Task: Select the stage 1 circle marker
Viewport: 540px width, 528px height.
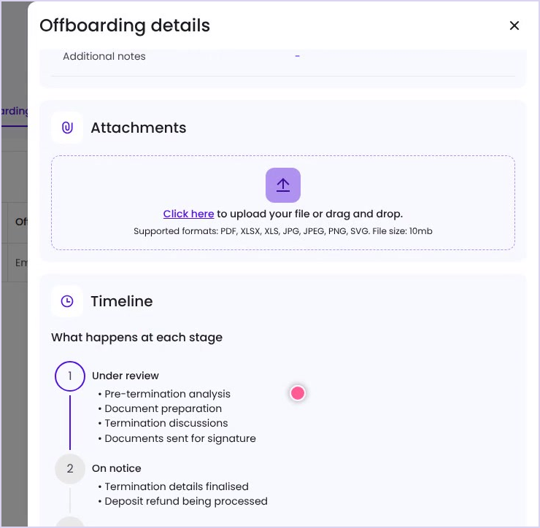Action: click(70, 376)
